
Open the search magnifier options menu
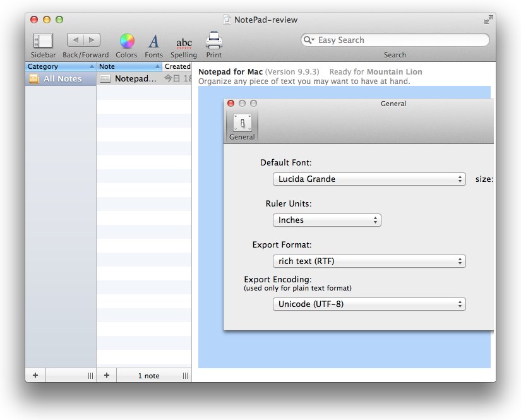309,40
